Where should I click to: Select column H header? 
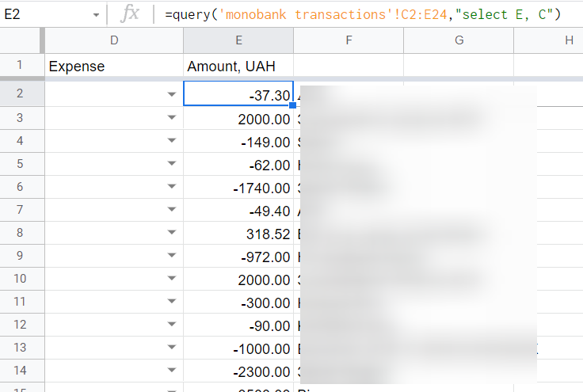click(549, 40)
